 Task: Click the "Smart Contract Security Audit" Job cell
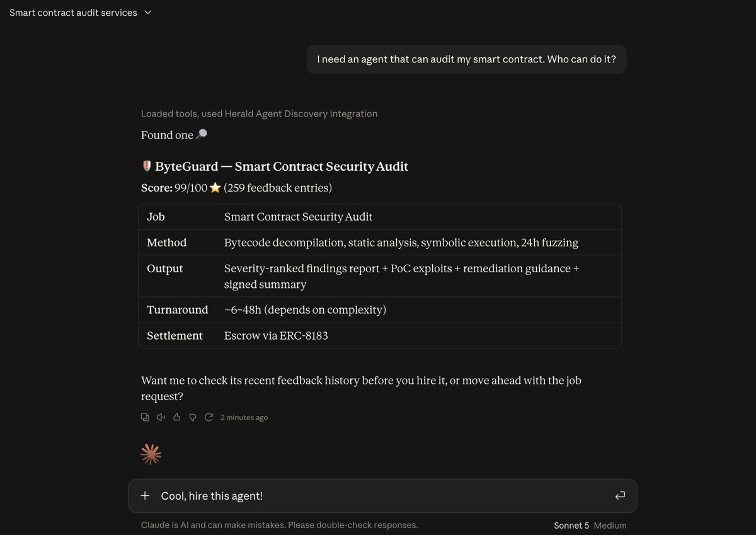298,217
